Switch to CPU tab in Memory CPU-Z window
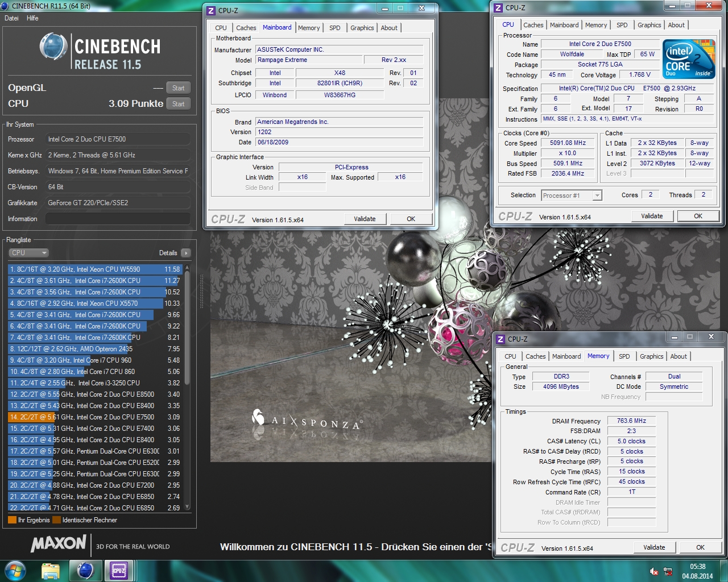The height and width of the screenshot is (582, 728). click(x=510, y=356)
